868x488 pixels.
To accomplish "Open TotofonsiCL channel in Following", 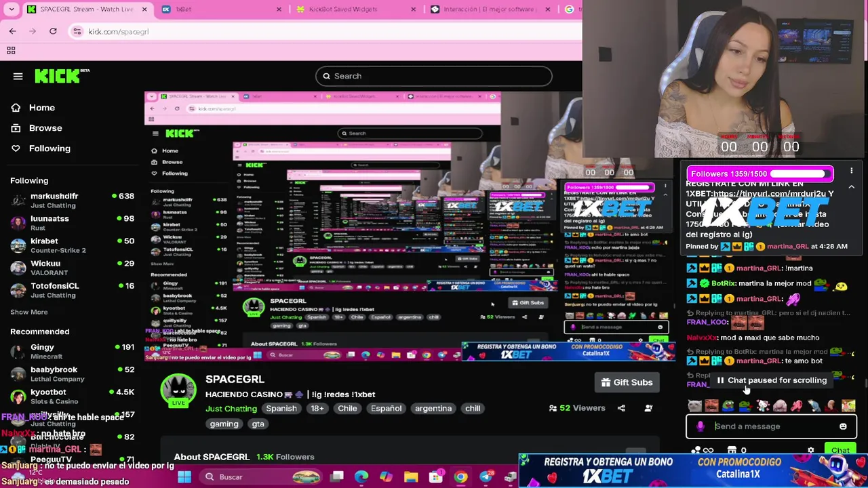I will (73, 290).
